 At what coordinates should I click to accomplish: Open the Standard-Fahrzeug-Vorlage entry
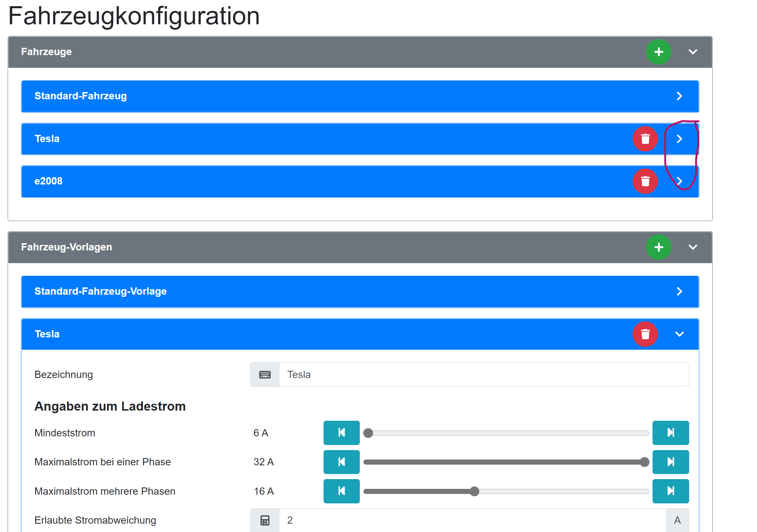(x=679, y=291)
